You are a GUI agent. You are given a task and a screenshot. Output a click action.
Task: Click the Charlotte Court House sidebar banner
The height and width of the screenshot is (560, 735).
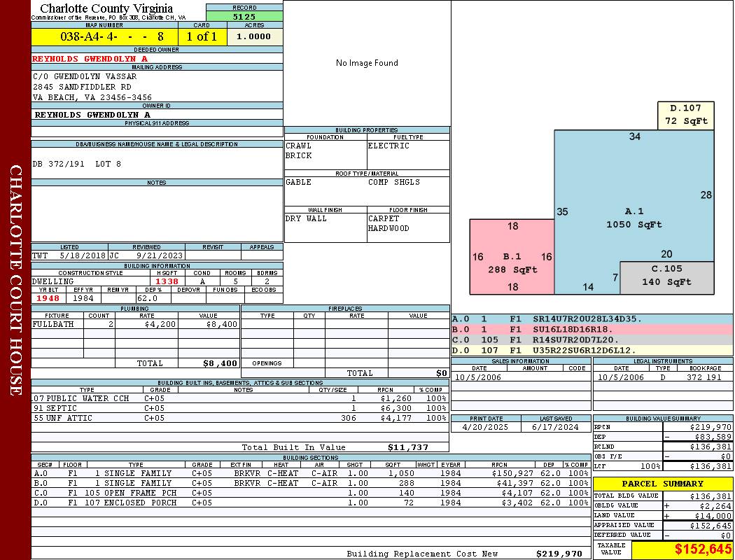15,280
